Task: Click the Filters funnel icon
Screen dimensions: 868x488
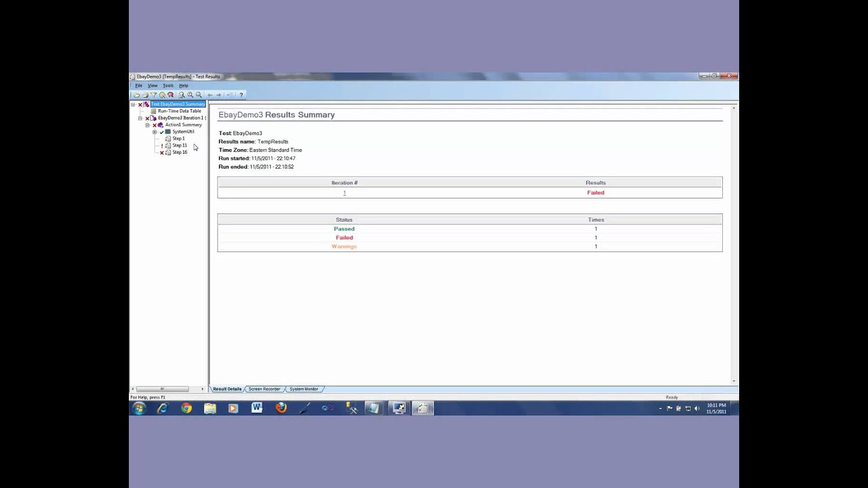Action: (x=153, y=95)
